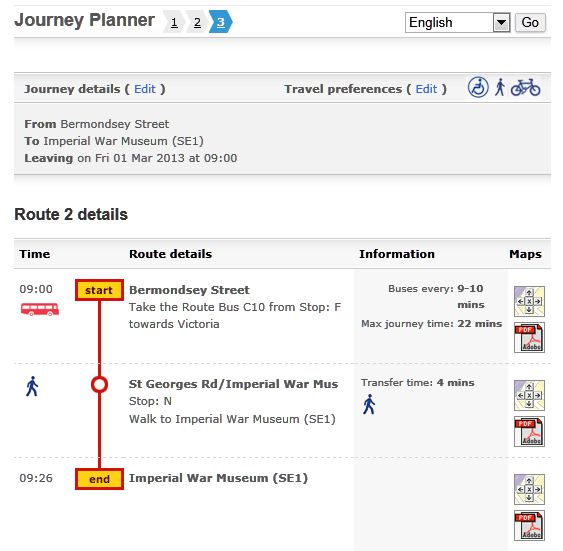The height and width of the screenshot is (551, 563).
Task: Click the walking icon under Transfer time
Action: click(369, 404)
